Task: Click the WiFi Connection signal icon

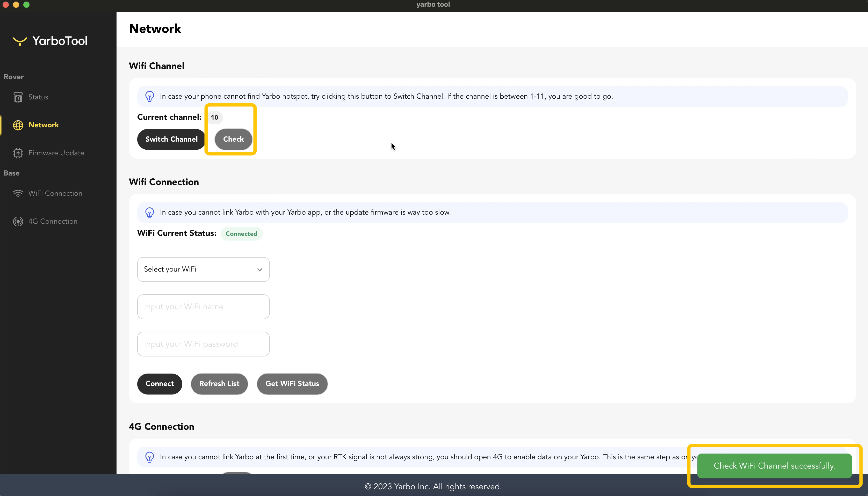Action: pos(18,193)
